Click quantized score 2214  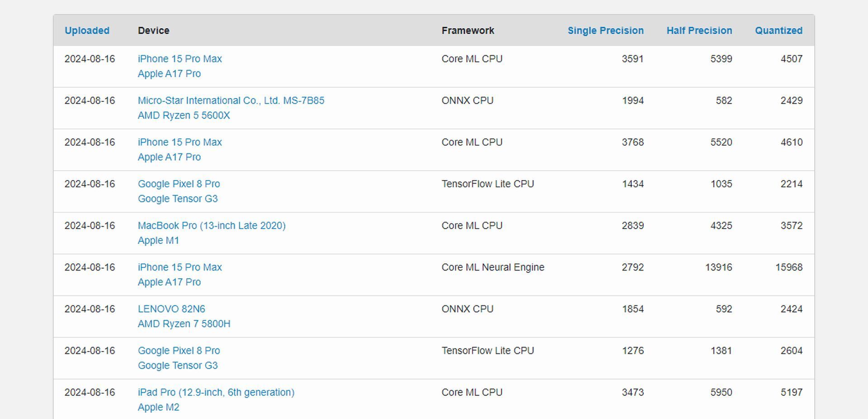[792, 184]
